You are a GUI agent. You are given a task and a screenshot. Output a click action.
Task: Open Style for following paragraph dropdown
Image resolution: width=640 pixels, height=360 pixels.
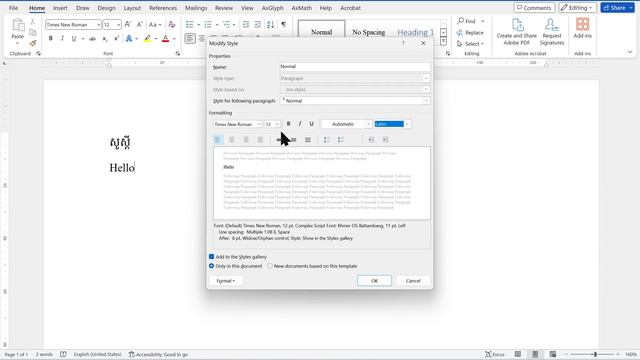coord(426,100)
